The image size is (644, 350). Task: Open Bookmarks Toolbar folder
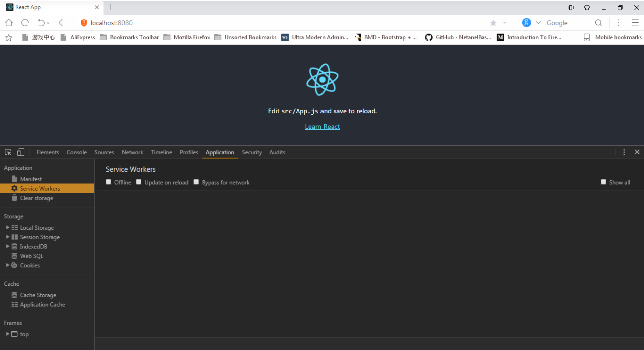(x=129, y=37)
